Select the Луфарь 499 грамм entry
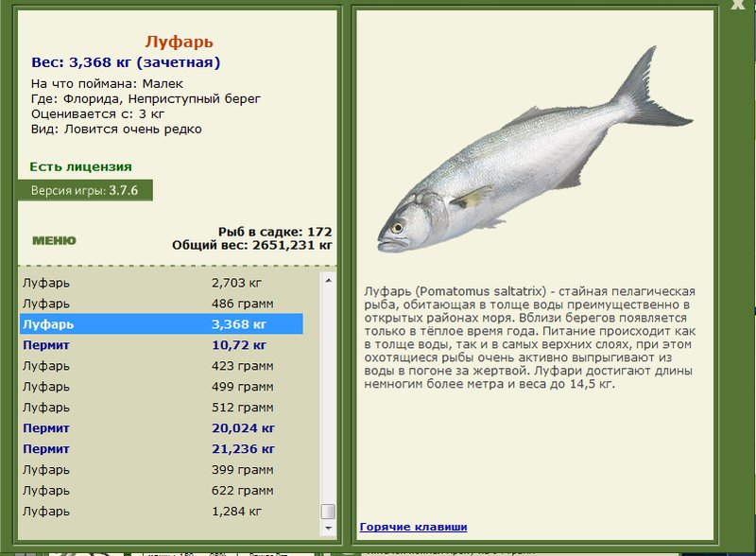The width and height of the screenshot is (756, 556). [162, 387]
